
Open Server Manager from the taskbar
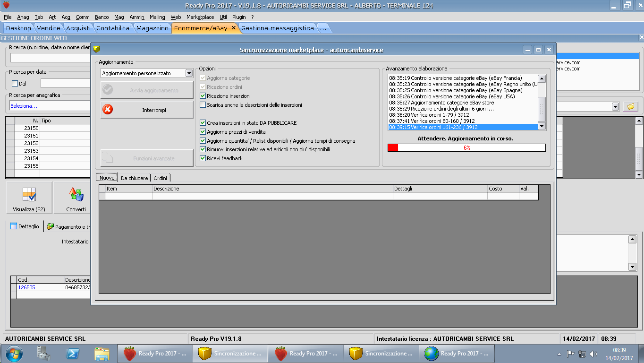44,354
